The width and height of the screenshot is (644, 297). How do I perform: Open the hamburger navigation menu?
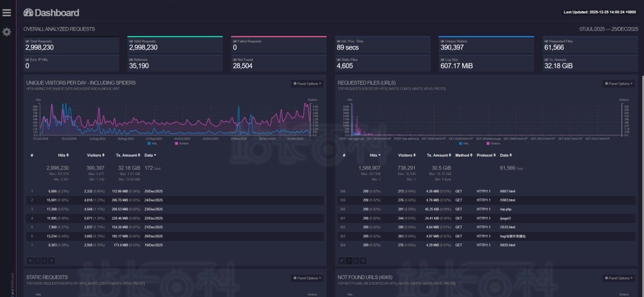coord(7,12)
